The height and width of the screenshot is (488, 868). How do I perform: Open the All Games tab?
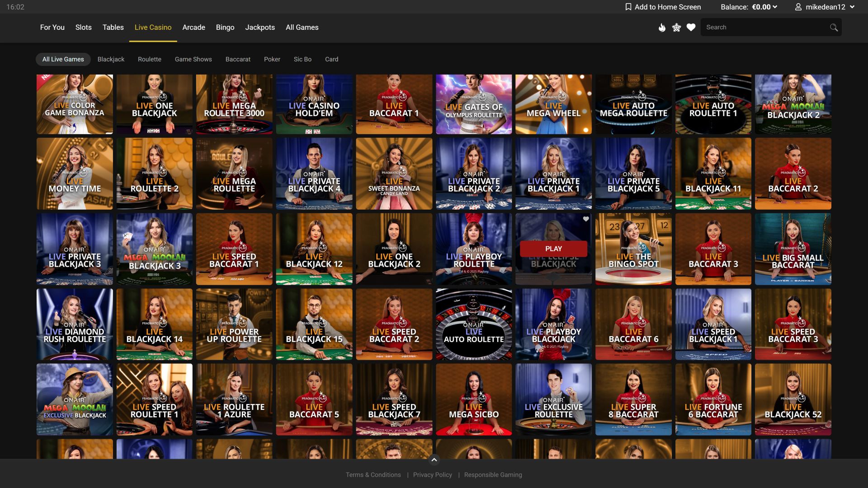[302, 28]
